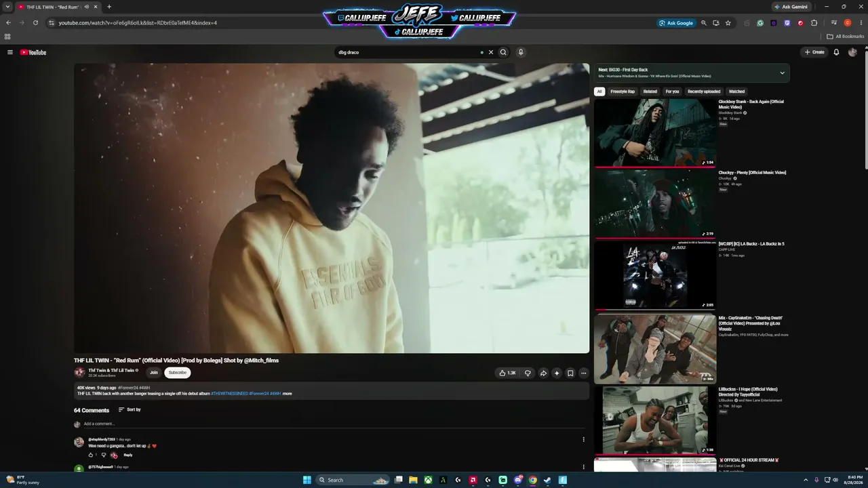Open the 'Chasing Death' mix thumbnail
The width and height of the screenshot is (868, 488).
pyautogui.click(x=655, y=349)
